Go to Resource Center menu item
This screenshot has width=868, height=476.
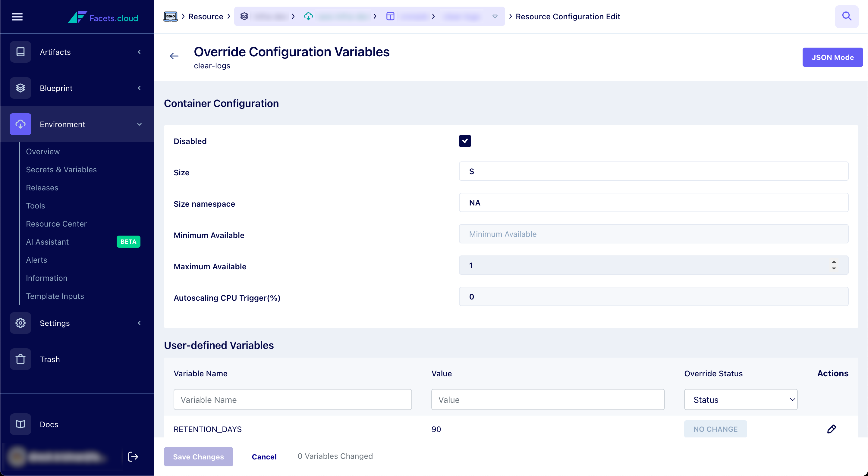(56, 224)
